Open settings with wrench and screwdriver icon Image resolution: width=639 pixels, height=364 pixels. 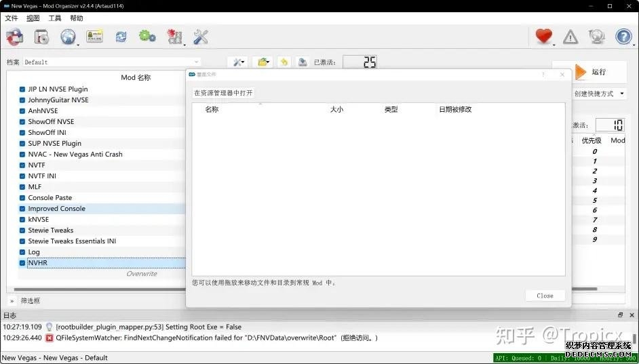[x=201, y=37]
